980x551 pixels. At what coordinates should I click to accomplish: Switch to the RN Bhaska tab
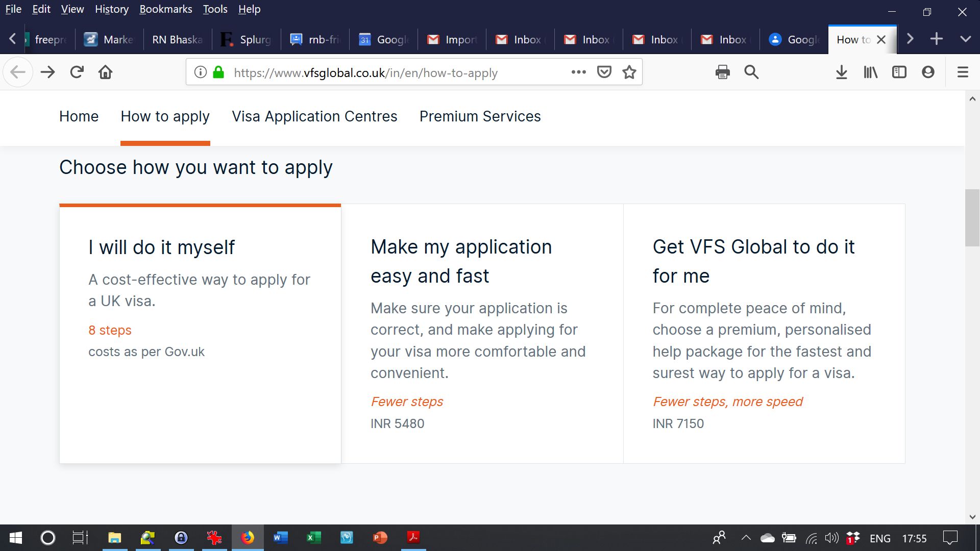pyautogui.click(x=178, y=40)
